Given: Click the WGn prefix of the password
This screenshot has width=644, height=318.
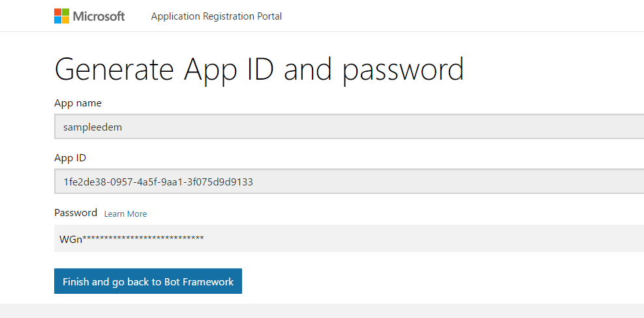Looking at the screenshot, I should point(70,239).
